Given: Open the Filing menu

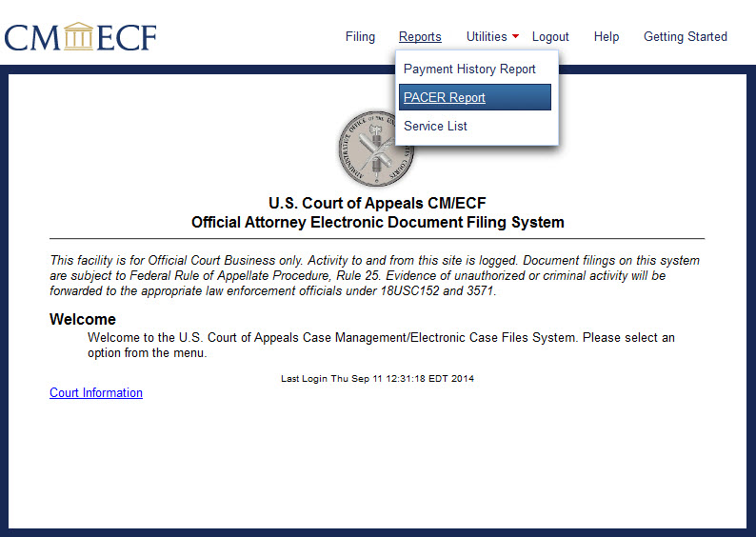Looking at the screenshot, I should click(x=360, y=37).
